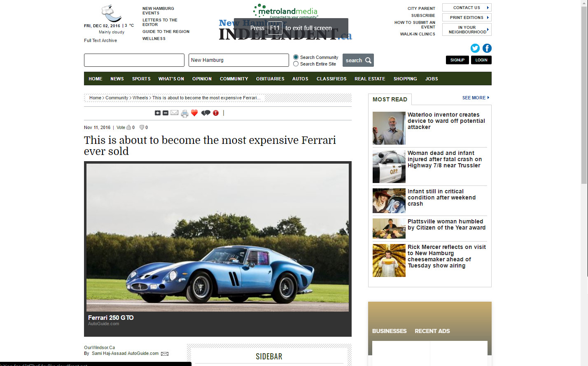Open Highway 7/8 fatal crash article headline
588x366 pixels.
point(445,159)
